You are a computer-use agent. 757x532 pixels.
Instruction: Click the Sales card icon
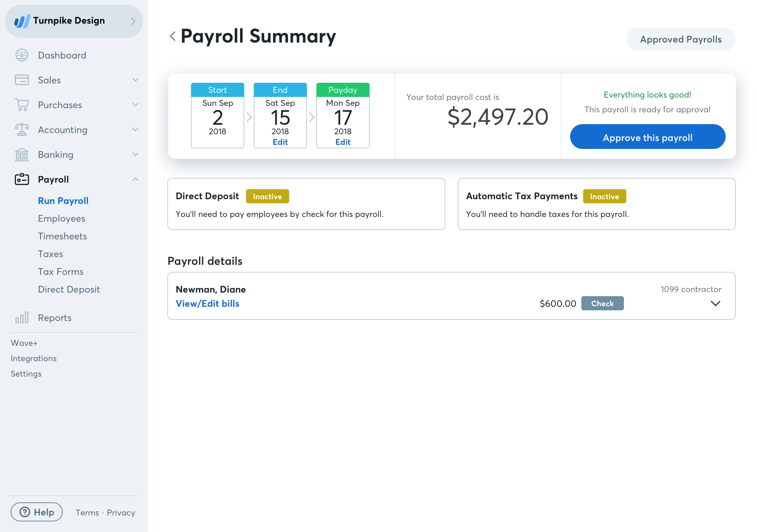22,80
